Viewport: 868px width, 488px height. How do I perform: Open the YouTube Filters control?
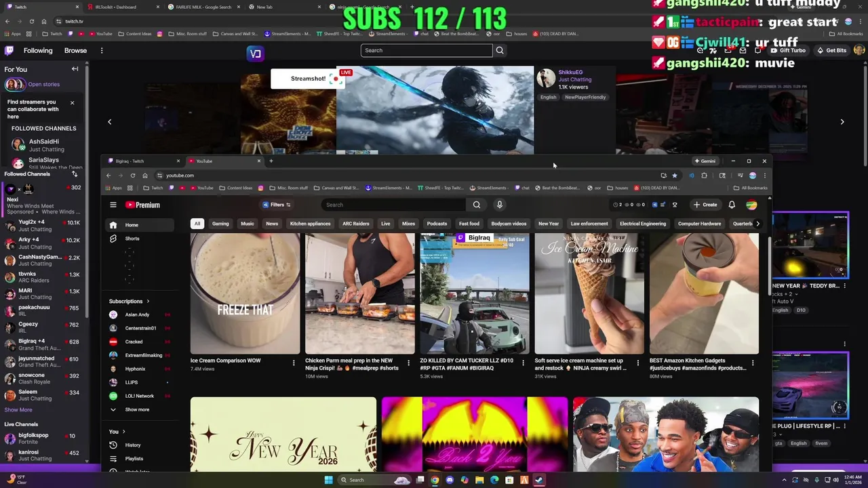[x=277, y=205]
